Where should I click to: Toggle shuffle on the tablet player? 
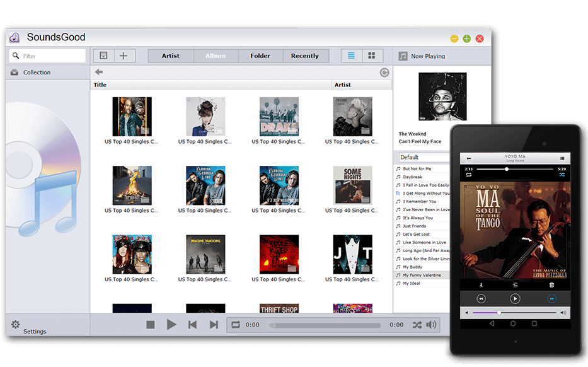(x=562, y=175)
